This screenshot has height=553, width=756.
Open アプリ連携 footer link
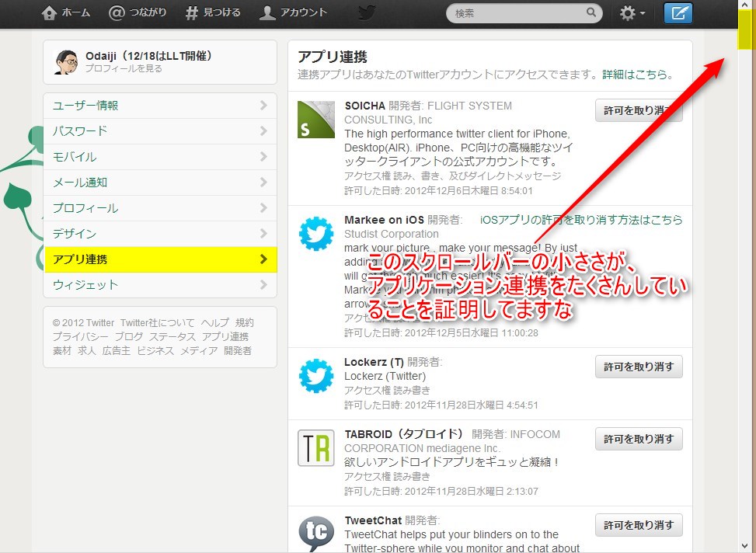(225, 337)
